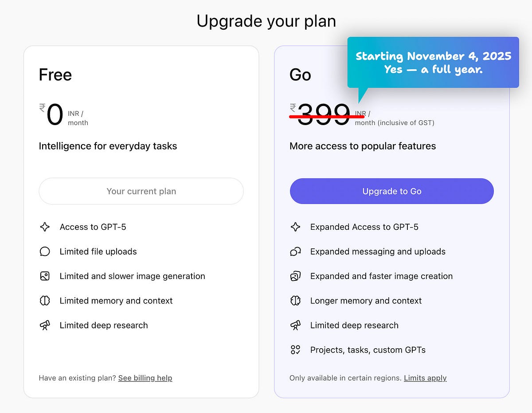Open the Limits apply link
Screen dimensions: 532x413
pos(425,378)
